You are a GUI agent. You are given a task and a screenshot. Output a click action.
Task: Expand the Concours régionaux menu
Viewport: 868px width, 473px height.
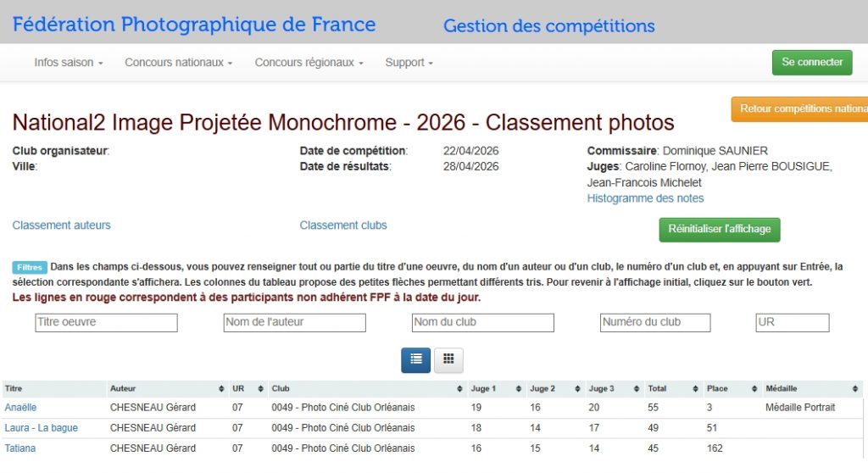tap(309, 63)
